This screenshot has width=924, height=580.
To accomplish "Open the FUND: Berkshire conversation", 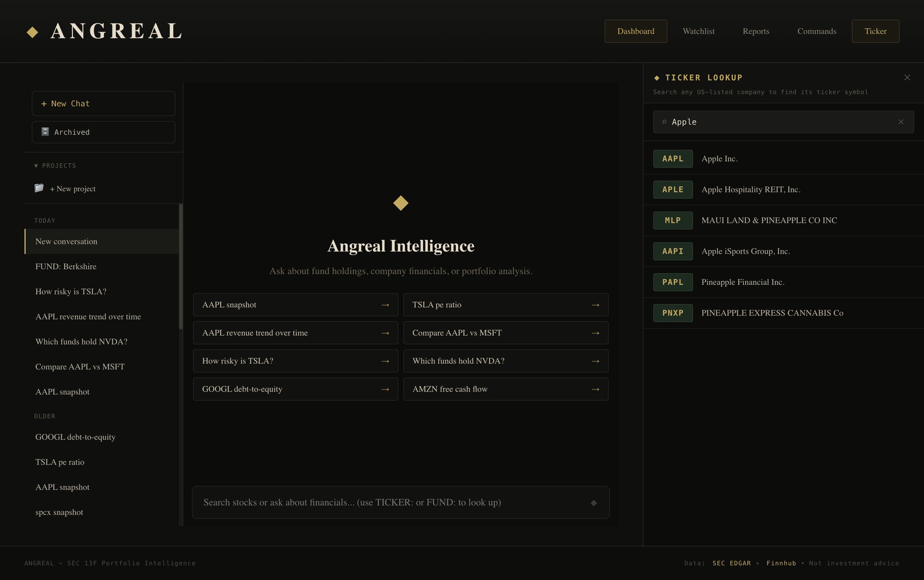I will [x=102, y=267].
